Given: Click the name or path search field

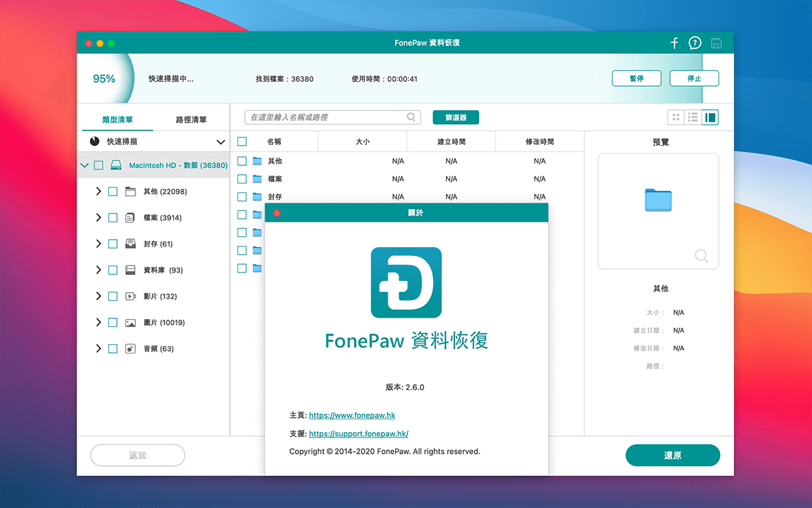Looking at the screenshot, I should click(333, 117).
